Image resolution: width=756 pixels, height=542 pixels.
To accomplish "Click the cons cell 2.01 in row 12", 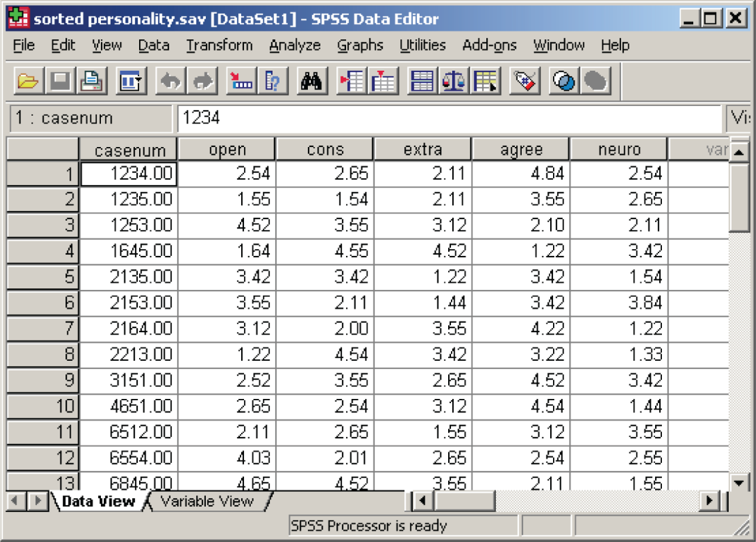I will 325,458.
